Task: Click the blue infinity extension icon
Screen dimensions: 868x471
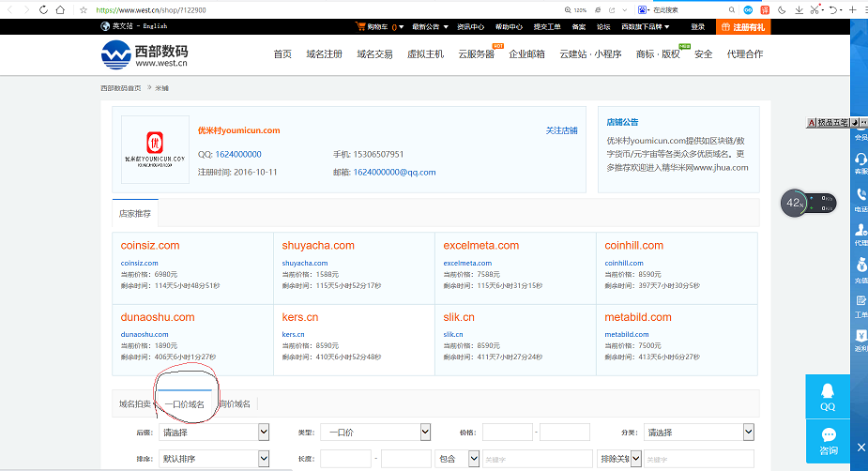Action: 748,10
